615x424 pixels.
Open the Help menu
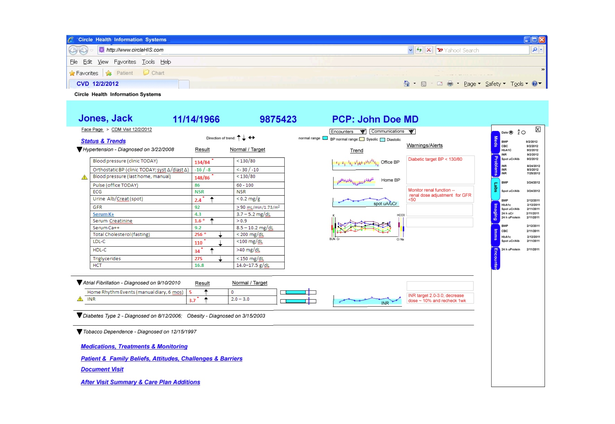click(166, 62)
